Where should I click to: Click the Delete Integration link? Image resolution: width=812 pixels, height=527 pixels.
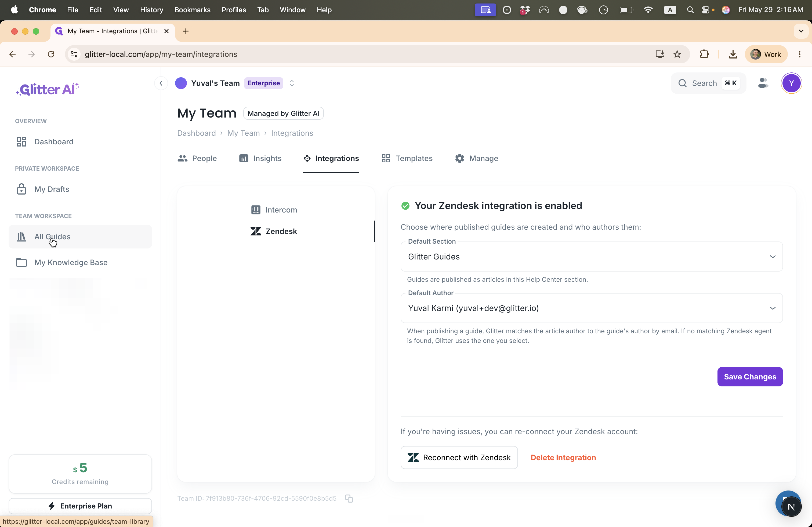563,458
